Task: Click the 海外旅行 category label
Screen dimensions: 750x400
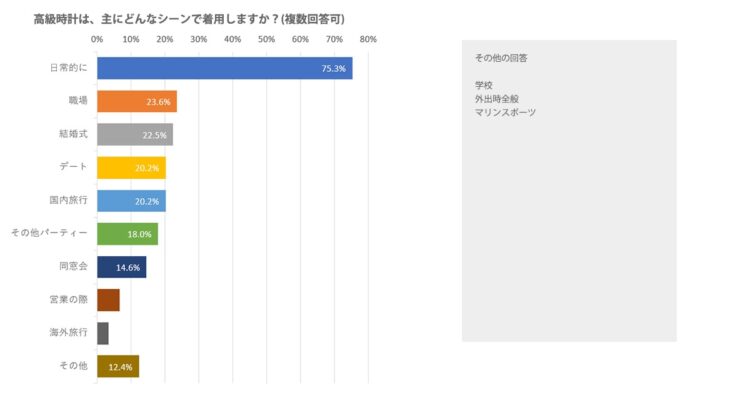Action: tap(68, 332)
